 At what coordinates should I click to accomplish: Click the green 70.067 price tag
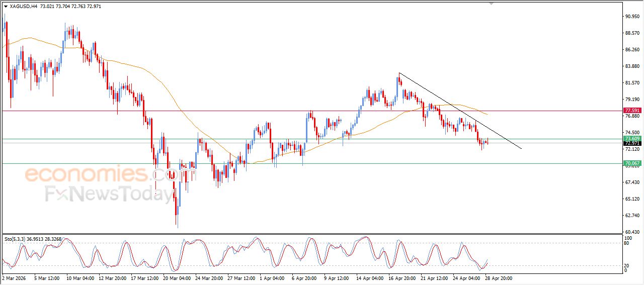pos(632,163)
